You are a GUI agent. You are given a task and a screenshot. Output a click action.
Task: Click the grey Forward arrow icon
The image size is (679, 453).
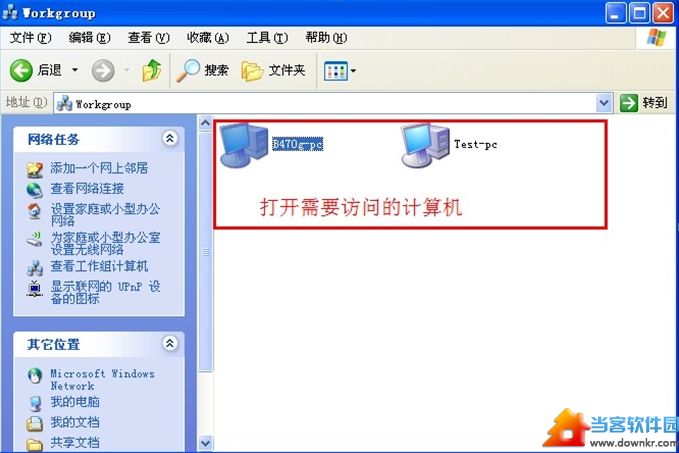pyautogui.click(x=103, y=70)
